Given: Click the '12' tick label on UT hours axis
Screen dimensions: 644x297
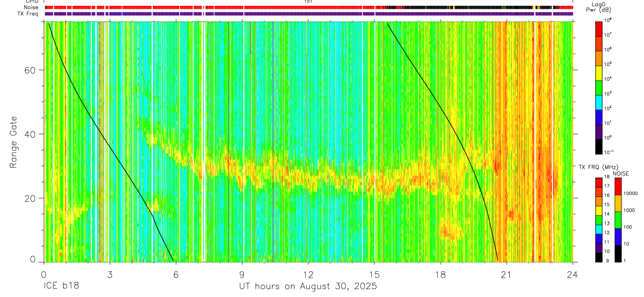Looking at the screenshot, I should pyautogui.click(x=308, y=274).
